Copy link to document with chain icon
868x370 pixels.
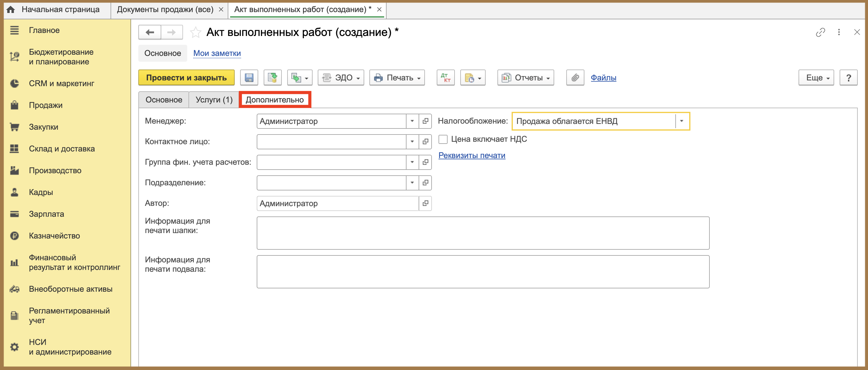click(x=820, y=32)
